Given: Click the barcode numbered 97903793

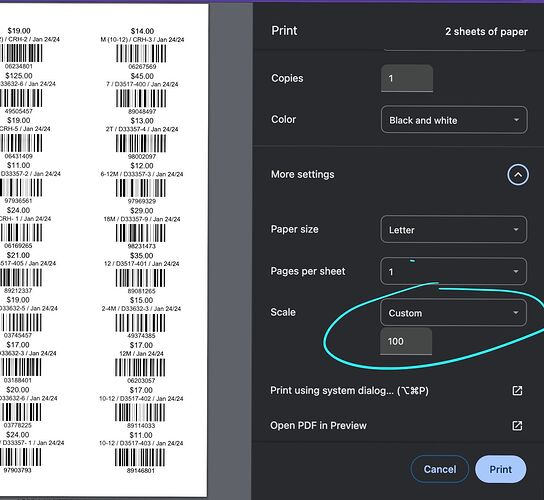Looking at the screenshot, I should [x=20, y=457].
